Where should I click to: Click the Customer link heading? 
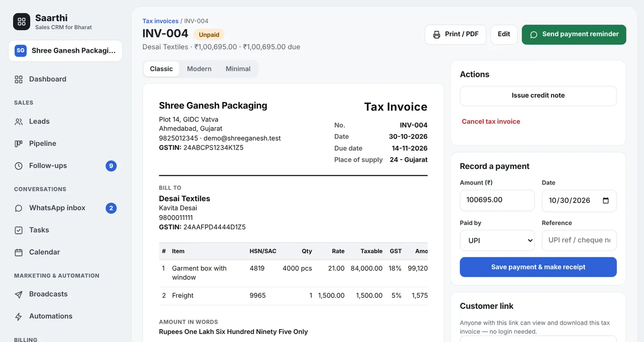(x=487, y=306)
